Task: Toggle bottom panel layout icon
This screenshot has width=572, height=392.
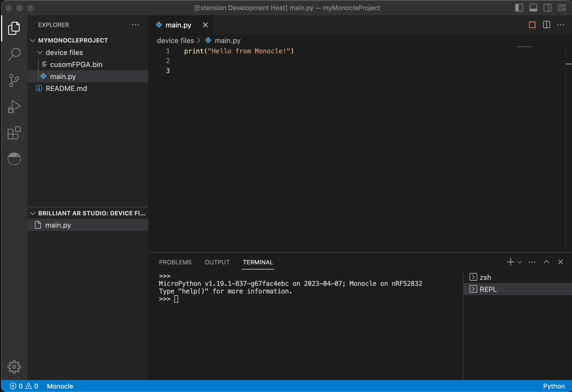Action: click(533, 8)
